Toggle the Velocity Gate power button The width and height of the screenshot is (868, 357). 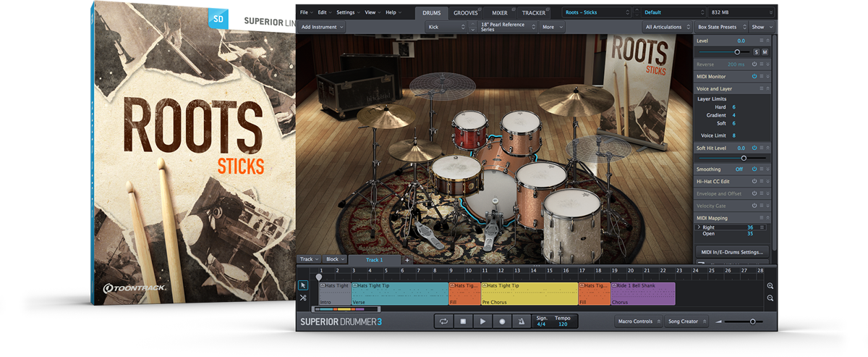tap(754, 206)
